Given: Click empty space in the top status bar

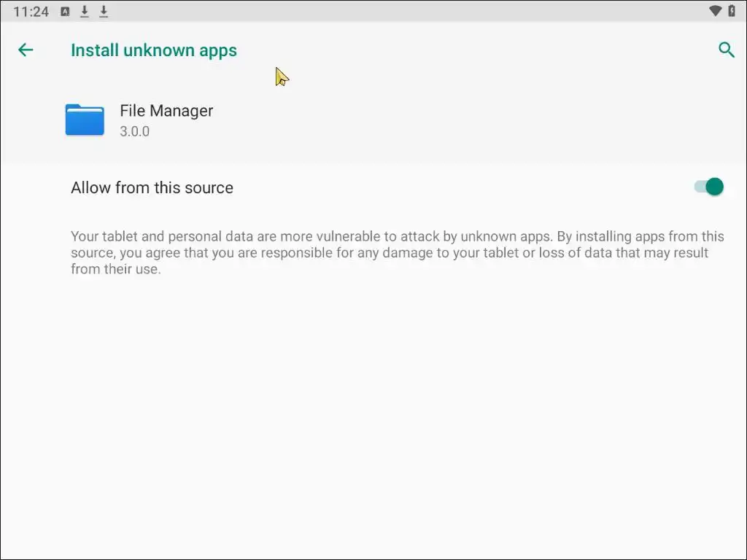Looking at the screenshot, I should pyautogui.click(x=401, y=11).
